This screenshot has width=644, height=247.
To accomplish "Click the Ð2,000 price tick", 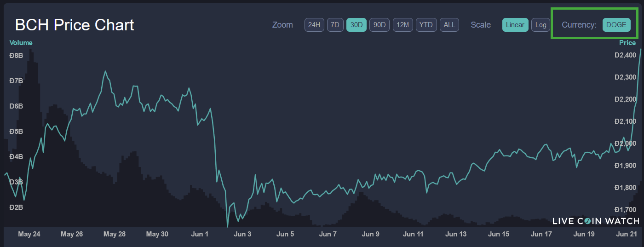I will click(625, 144).
